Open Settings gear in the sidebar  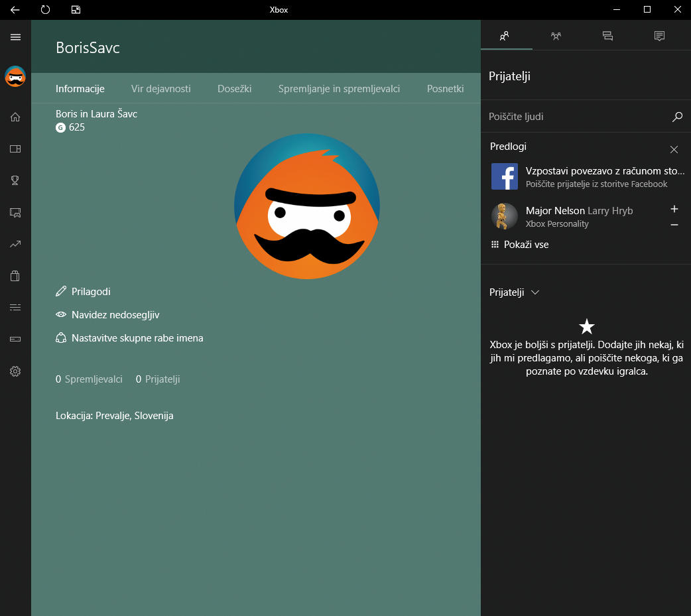coord(15,371)
